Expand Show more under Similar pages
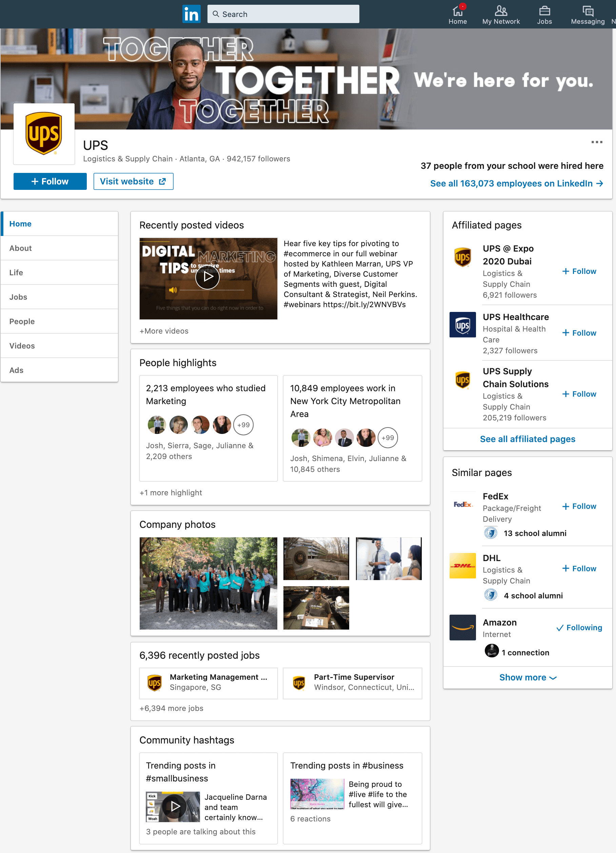Screen dimensions: 616x853 pos(527,677)
